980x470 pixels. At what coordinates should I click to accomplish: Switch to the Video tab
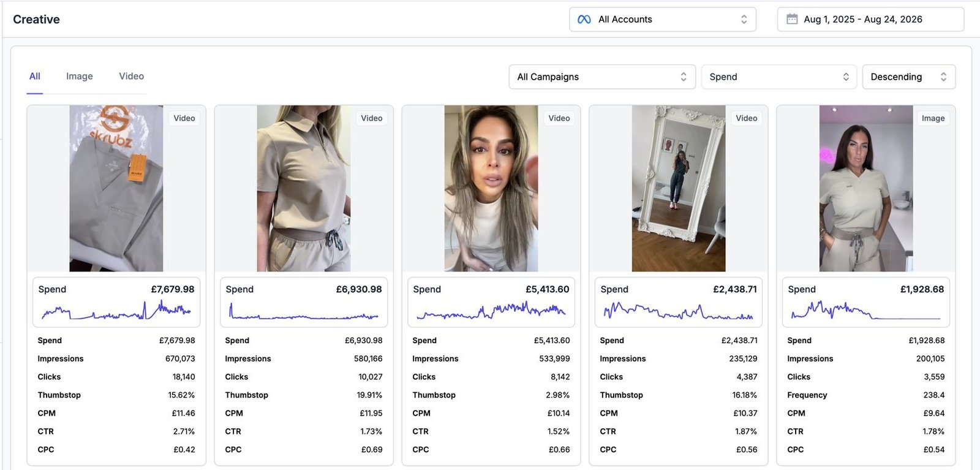132,77
